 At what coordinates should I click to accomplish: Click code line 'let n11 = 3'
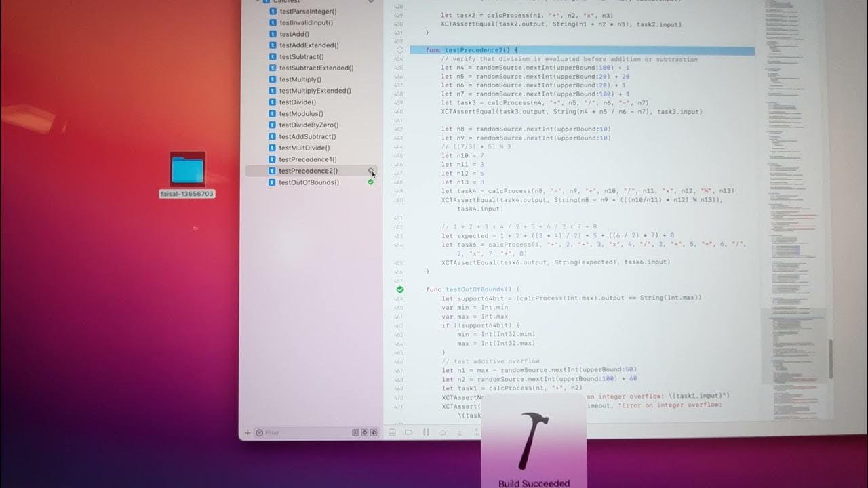[462, 164]
